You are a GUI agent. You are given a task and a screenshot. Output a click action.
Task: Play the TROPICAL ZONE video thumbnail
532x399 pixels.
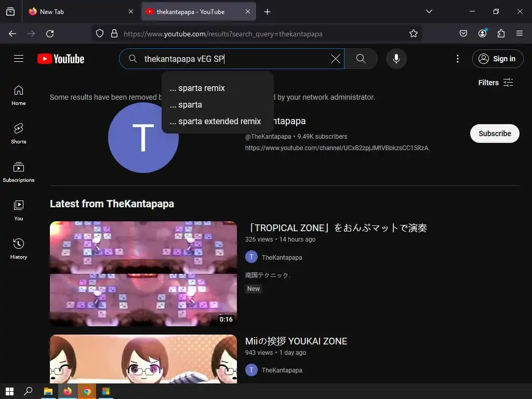coord(143,273)
